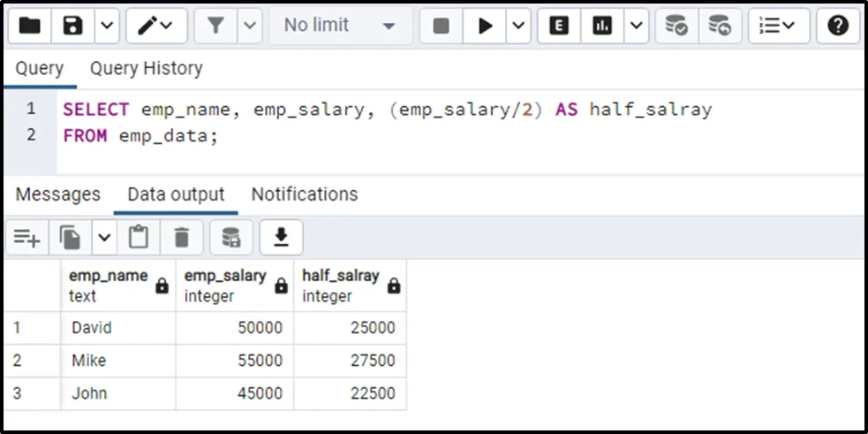The image size is (868, 434).
Task: Click the Save File disk icon
Action: click(x=73, y=26)
